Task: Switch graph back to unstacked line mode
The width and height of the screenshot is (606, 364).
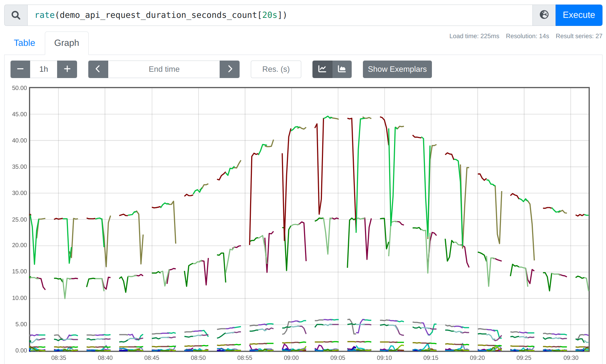Action: [x=322, y=69]
